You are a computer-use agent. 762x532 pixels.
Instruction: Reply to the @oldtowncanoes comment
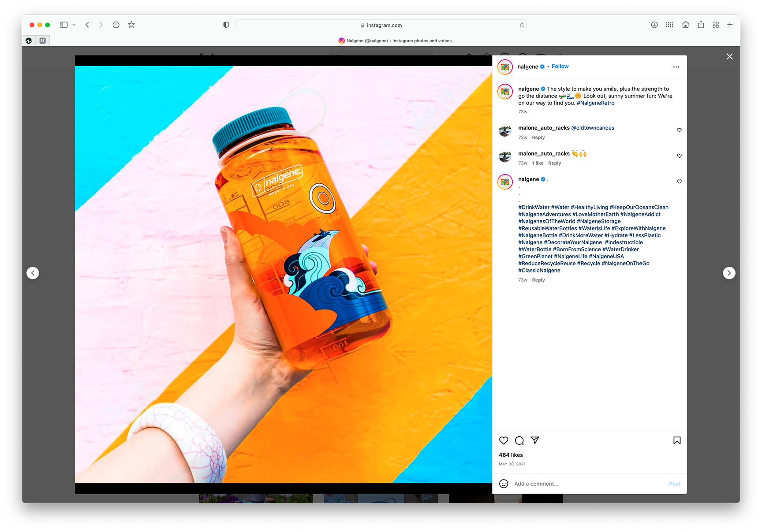tap(538, 138)
